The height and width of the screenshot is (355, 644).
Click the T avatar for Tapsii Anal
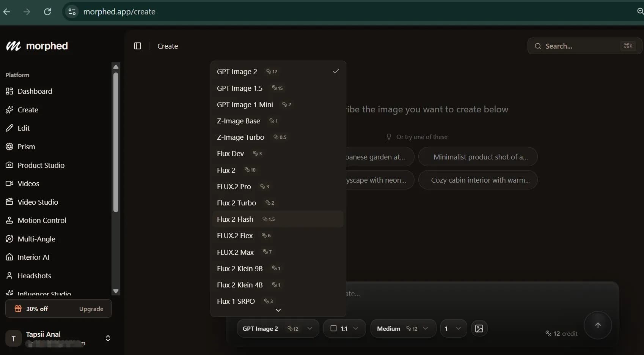14,338
